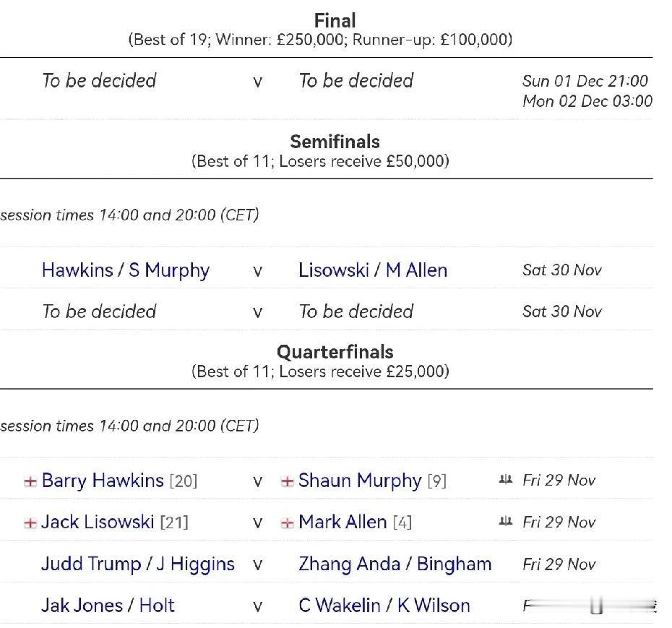
Task: Open Barry Hawkins player page
Action: pyautogui.click(x=103, y=481)
